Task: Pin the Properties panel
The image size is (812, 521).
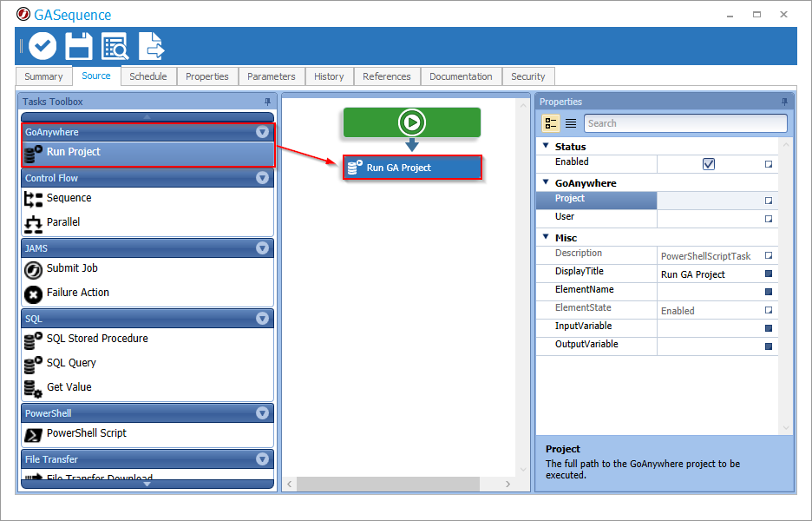Action: (x=784, y=102)
